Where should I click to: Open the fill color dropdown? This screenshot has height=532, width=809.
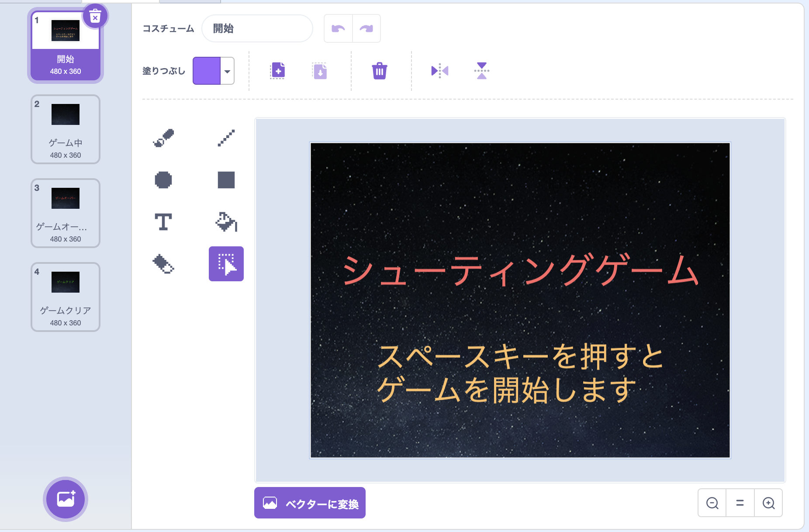point(227,71)
